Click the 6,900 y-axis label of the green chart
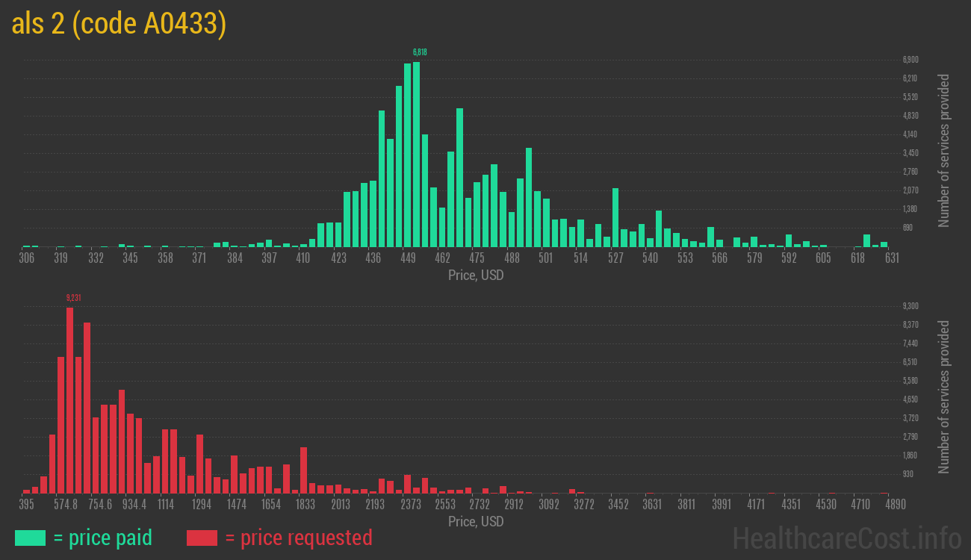 pos(910,60)
